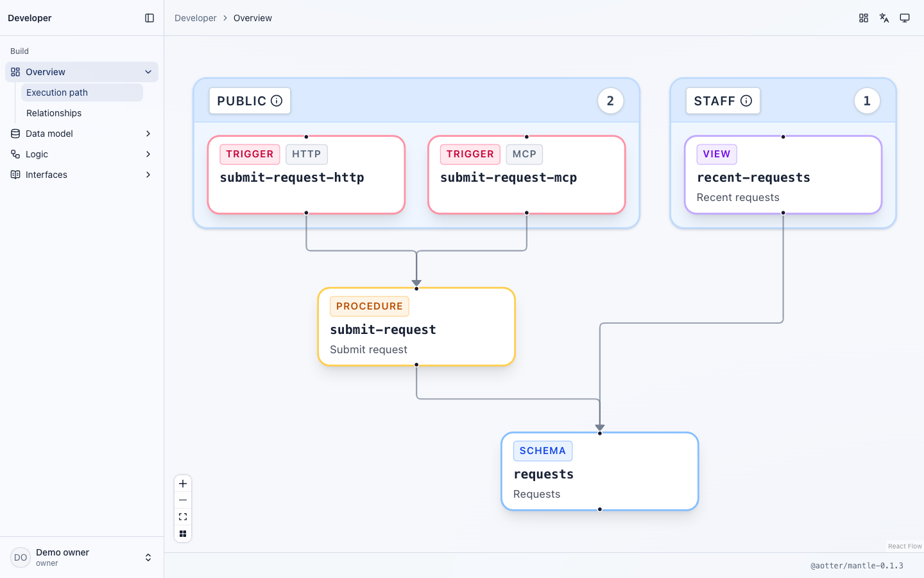
Task: Select Execution path in sidebar
Action: point(82,92)
